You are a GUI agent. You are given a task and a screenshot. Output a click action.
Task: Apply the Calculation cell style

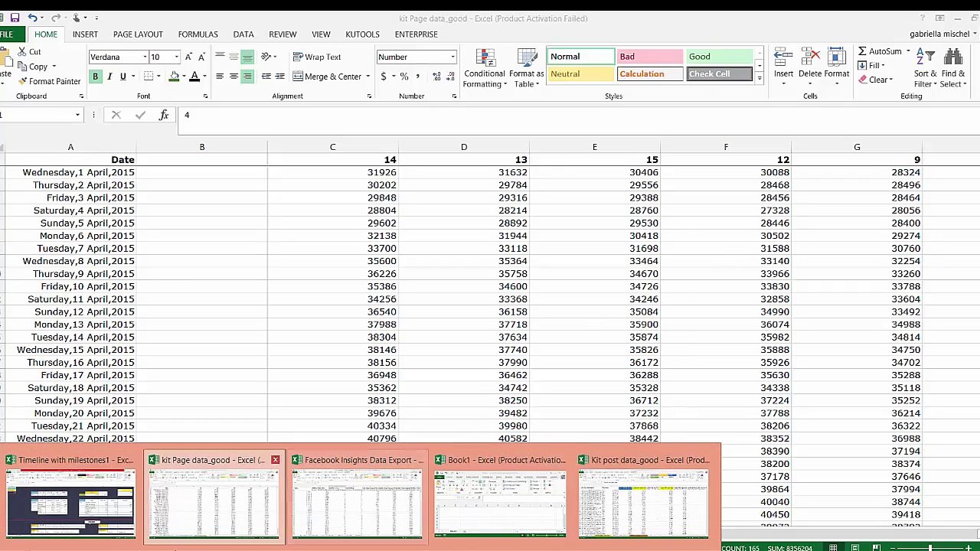(649, 74)
